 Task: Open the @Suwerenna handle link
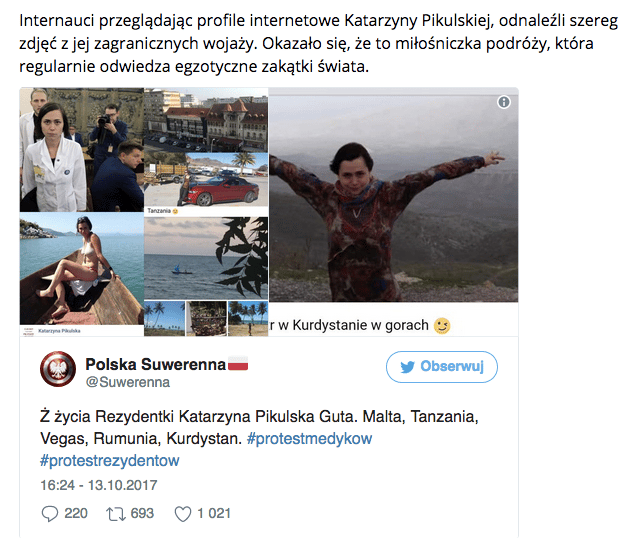coord(128,382)
